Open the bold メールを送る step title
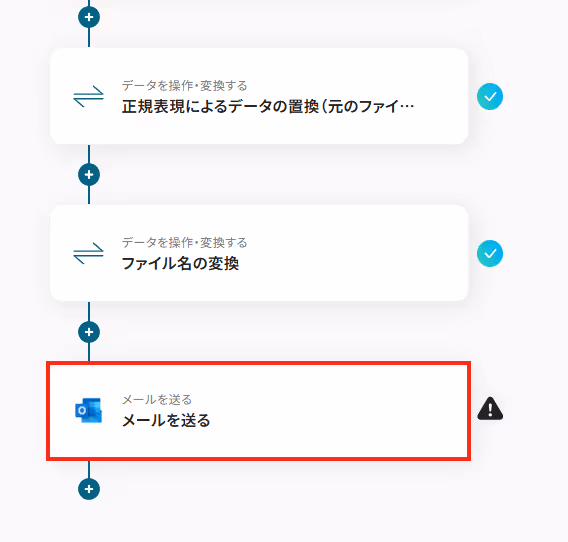 166,420
